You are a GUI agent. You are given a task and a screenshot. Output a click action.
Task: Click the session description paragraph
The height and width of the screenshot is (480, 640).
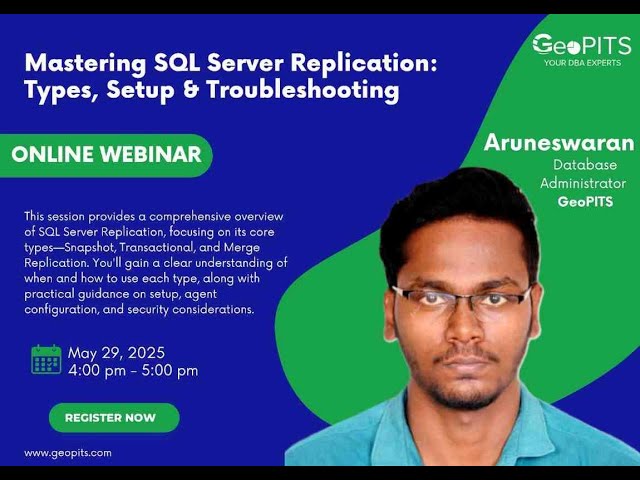point(156,263)
